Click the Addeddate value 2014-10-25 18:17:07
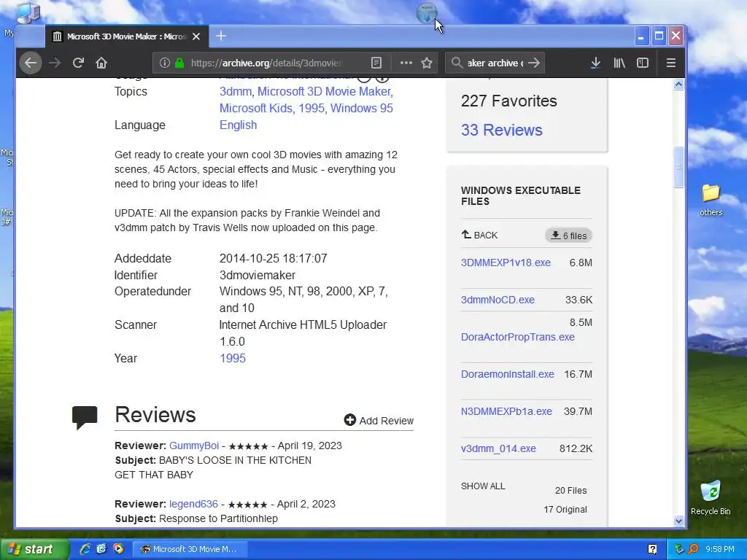Image resolution: width=747 pixels, height=560 pixels. click(x=273, y=259)
